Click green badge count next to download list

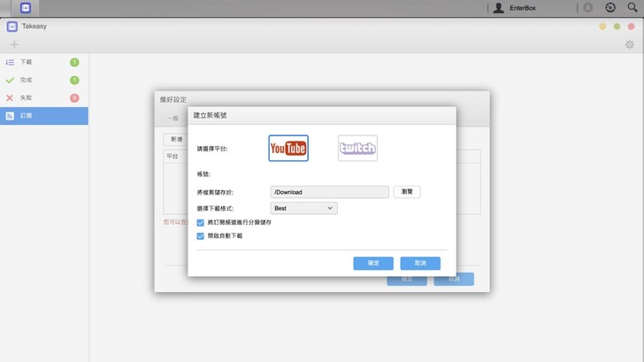tap(74, 62)
